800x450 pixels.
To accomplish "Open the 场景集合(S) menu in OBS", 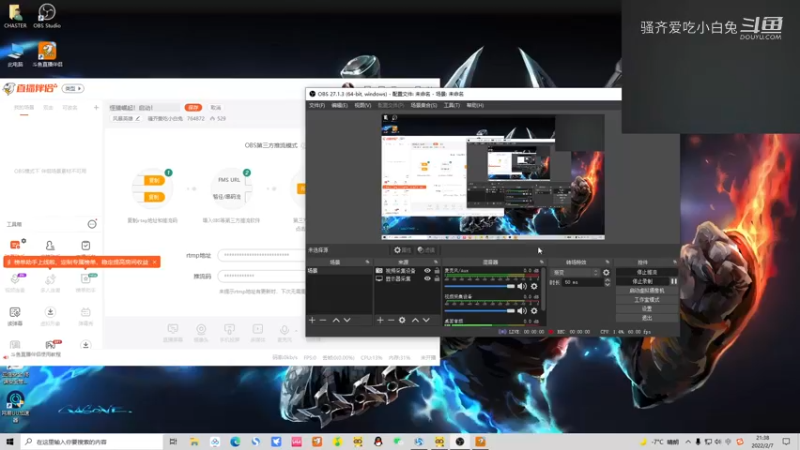I will coord(423,105).
